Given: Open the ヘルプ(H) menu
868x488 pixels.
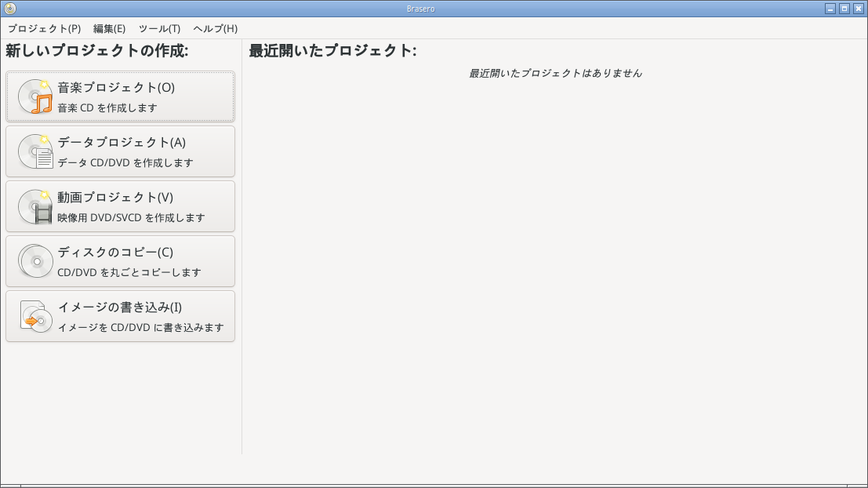Looking at the screenshot, I should 216,28.
